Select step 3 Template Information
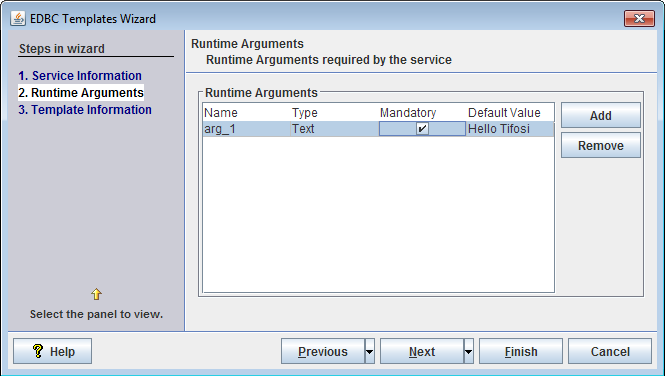 coord(85,109)
